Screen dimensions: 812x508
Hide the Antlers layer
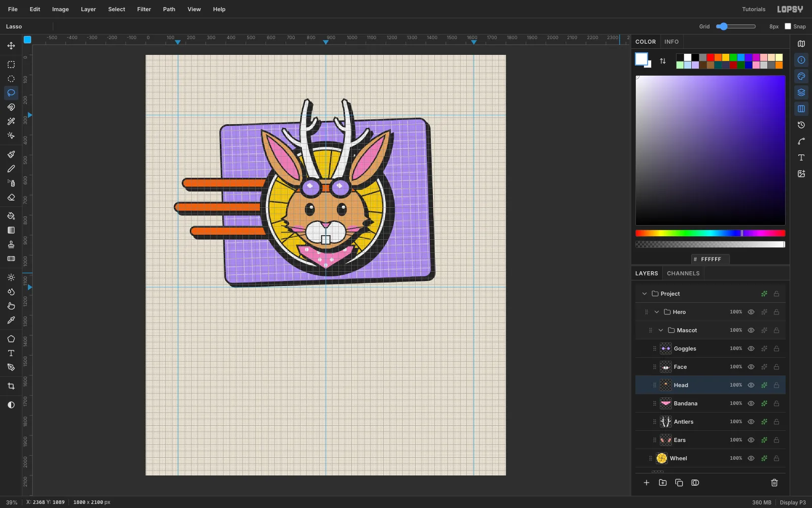click(x=751, y=422)
